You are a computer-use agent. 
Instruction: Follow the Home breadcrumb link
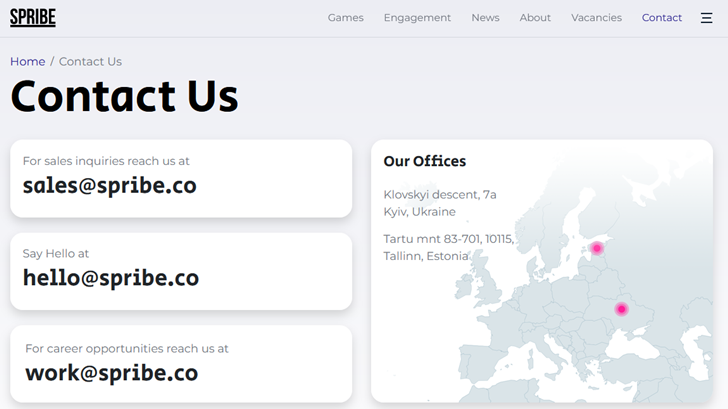click(x=28, y=62)
